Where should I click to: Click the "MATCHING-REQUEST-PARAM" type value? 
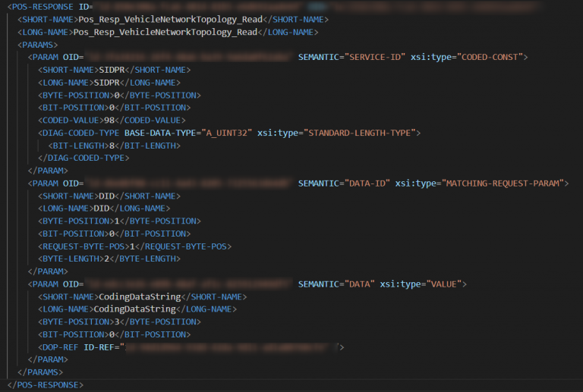coord(507,183)
